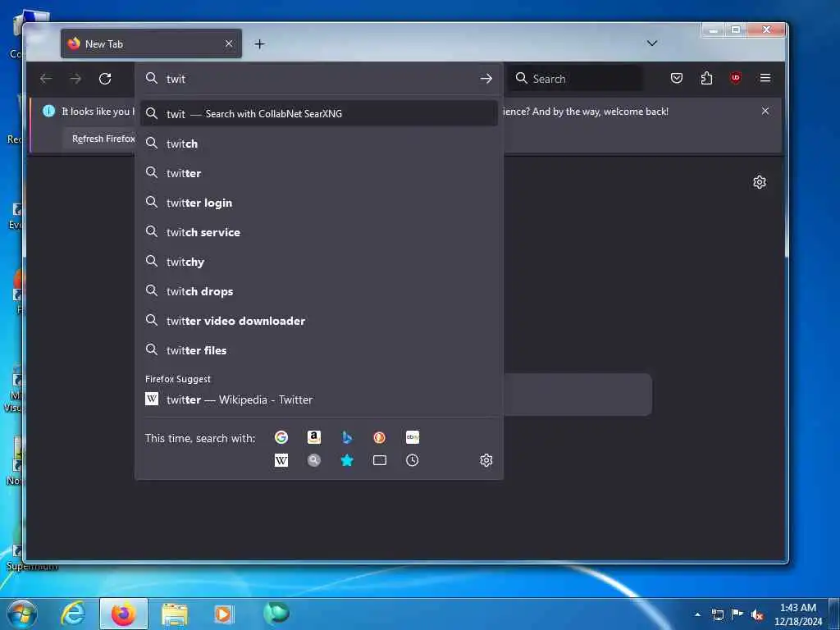The width and height of the screenshot is (840, 630).
Task: Search in bookmarks via star icon
Action: [347, 460]
